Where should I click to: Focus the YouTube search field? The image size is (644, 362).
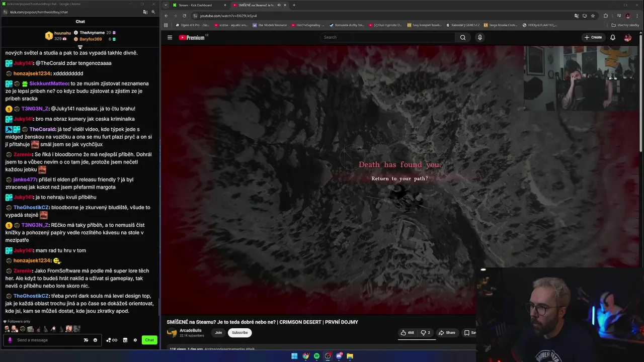(x=387, y=37)
